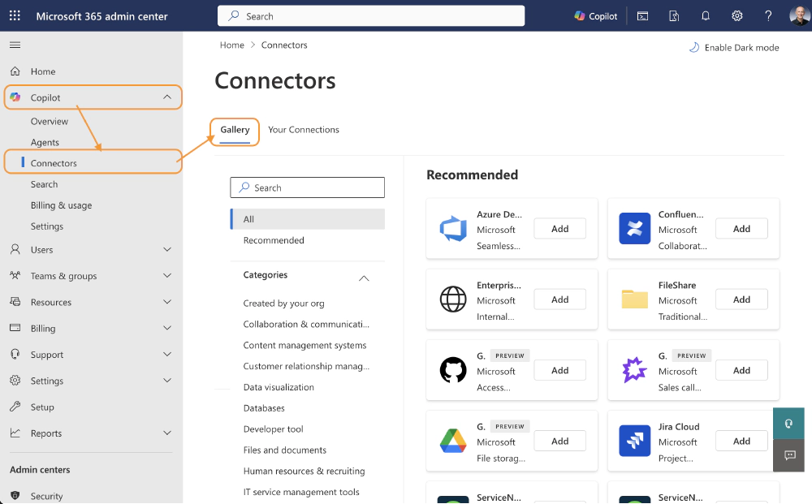812x504 pixels.
Task: Open Copilot from the top bar
Action: tap(595, 16)
